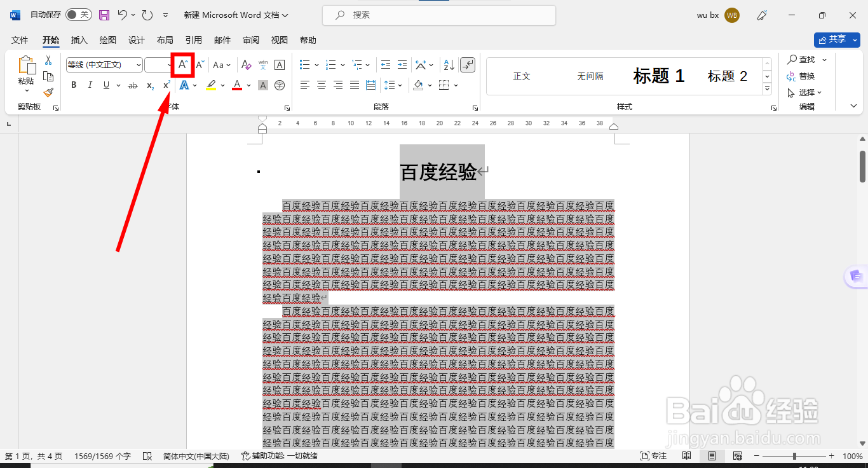Clear all formatting with the eraser A icon
Image resolution: width=868 pixels, height=468 pixels.
tap(247, 65)
